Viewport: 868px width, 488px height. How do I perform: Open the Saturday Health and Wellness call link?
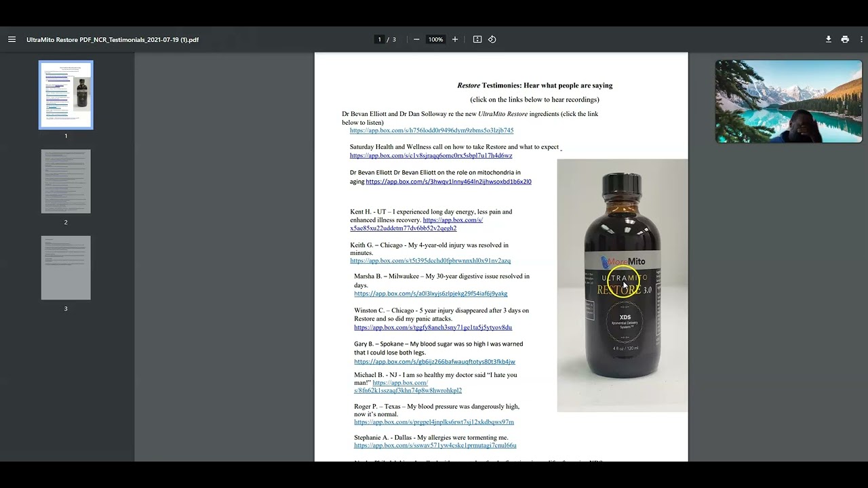click(x=431, y=155)
